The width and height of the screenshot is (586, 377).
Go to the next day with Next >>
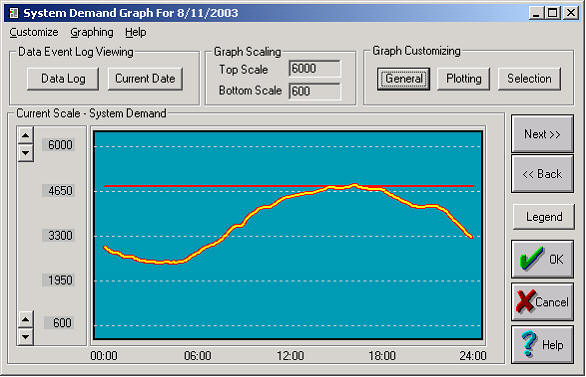point(542,134)
